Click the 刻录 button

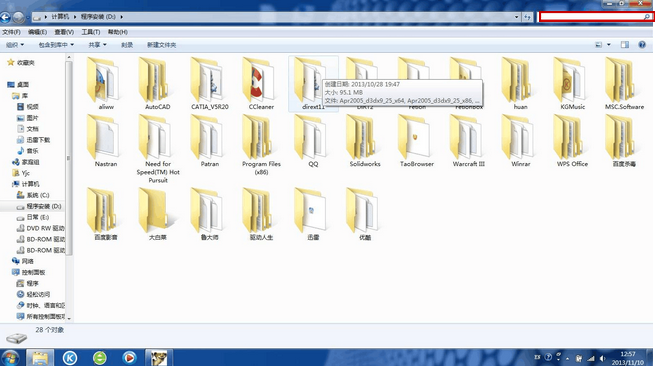127,45
